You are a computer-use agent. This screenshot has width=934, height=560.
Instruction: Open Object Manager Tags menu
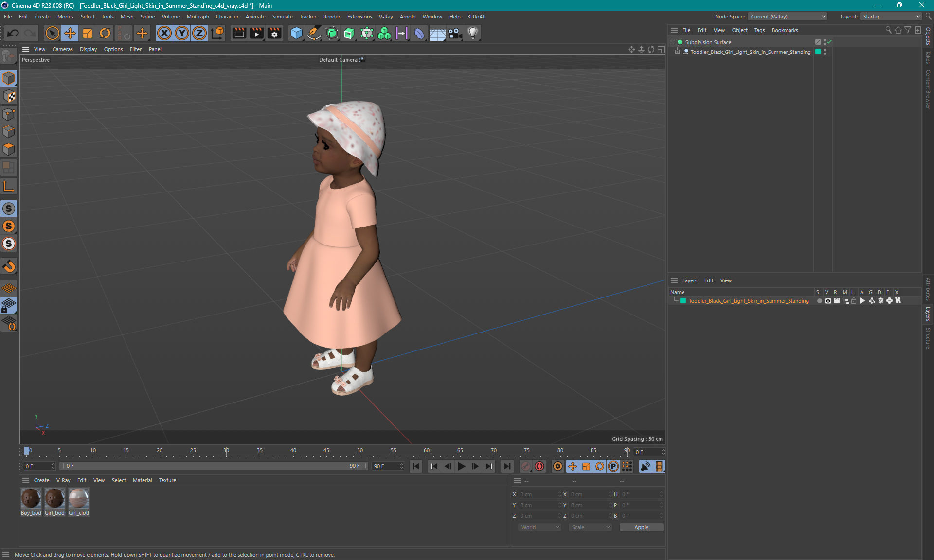(759, 30)
